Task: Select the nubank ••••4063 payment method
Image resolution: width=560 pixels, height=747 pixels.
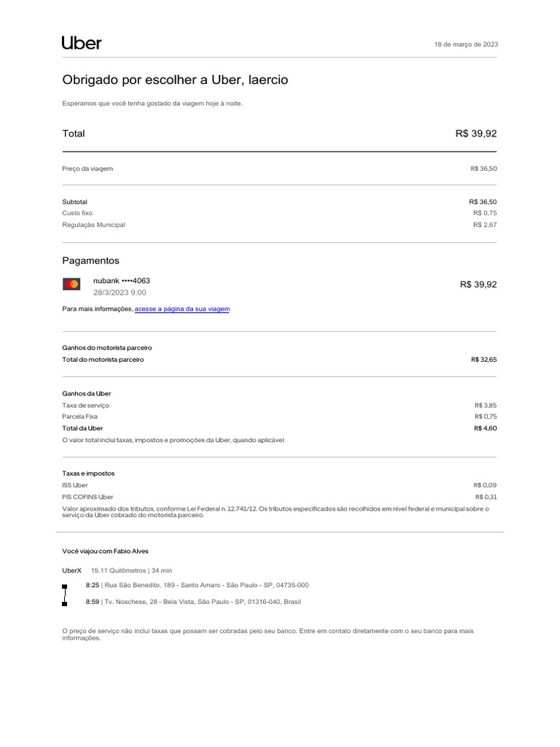Action: click(x=122, y=281)
